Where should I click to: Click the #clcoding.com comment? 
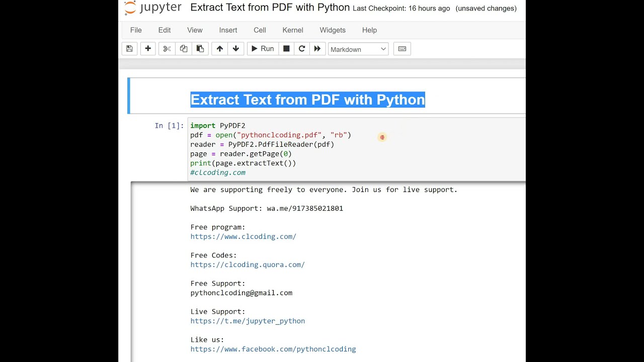coord(218,172)
